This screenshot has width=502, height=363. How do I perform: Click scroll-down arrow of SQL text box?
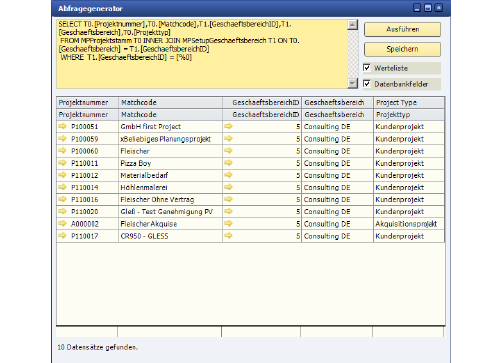[353, 83]
